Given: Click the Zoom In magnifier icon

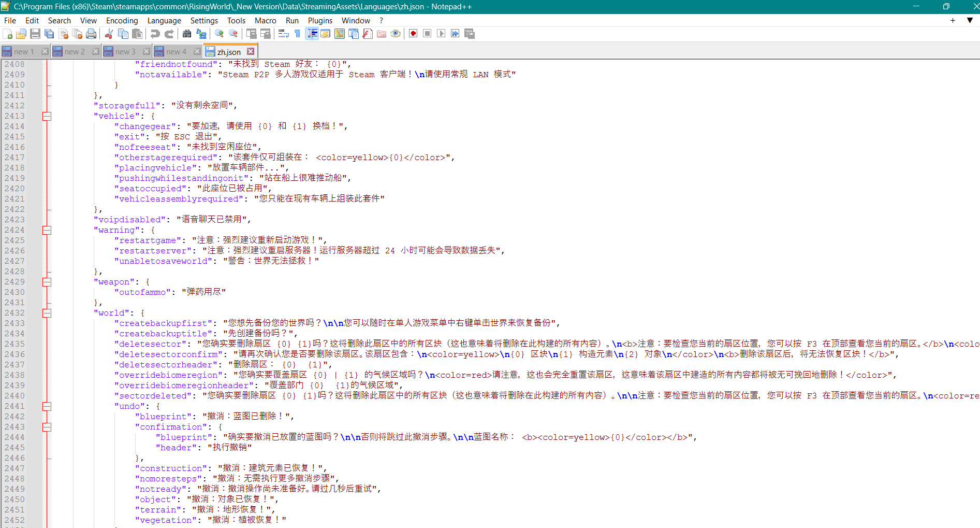Looking at the screenshot, I should coord(220,34).
